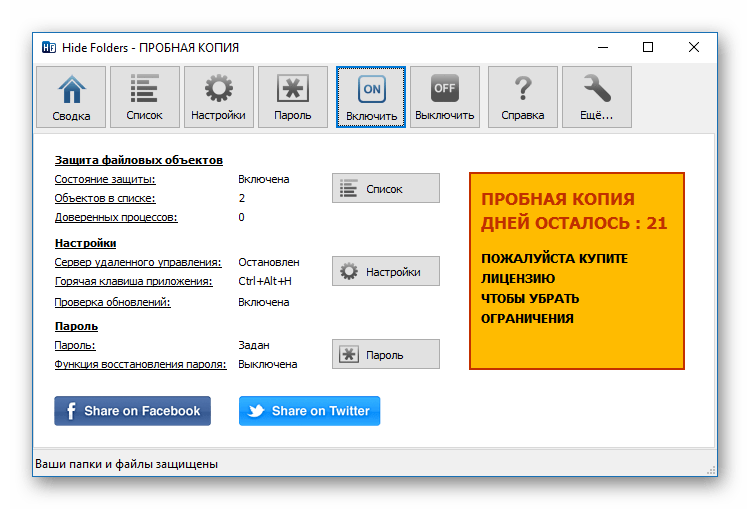
Task: Click the window resize grip in status bar
Action: click(x=711, y=470)
